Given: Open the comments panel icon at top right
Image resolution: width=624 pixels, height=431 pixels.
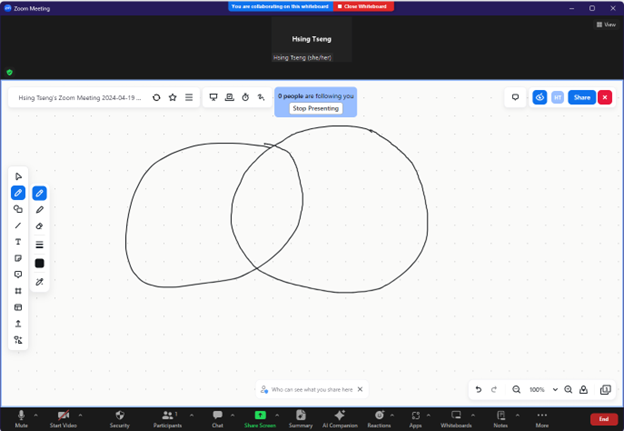Looking at the screenshot, I should point(515,97).
